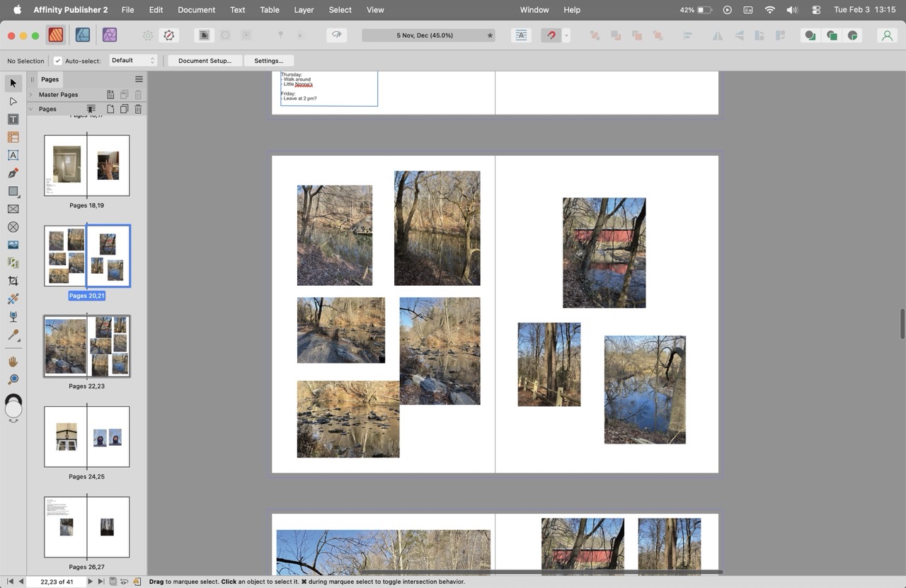Select Pages 22,23 thumbnail
The image size is (906, 588).
tap(87, 347)
